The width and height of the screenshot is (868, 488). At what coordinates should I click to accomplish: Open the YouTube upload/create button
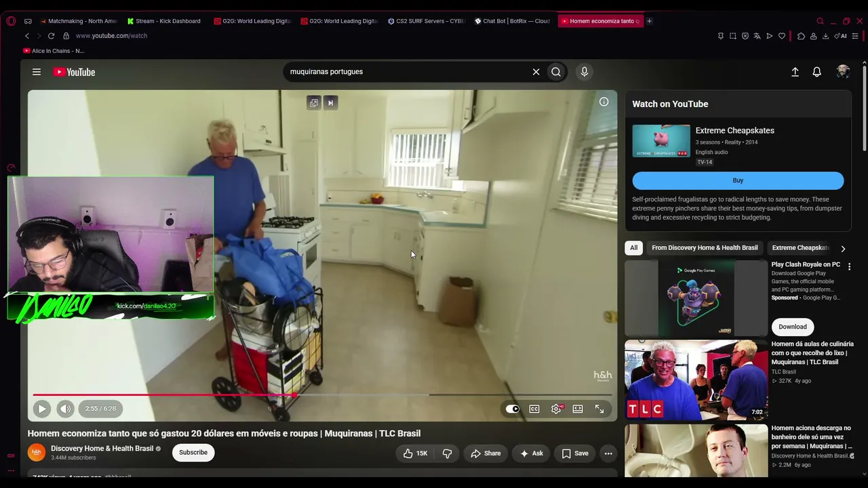pyautogui.click(x=795, y=72)
